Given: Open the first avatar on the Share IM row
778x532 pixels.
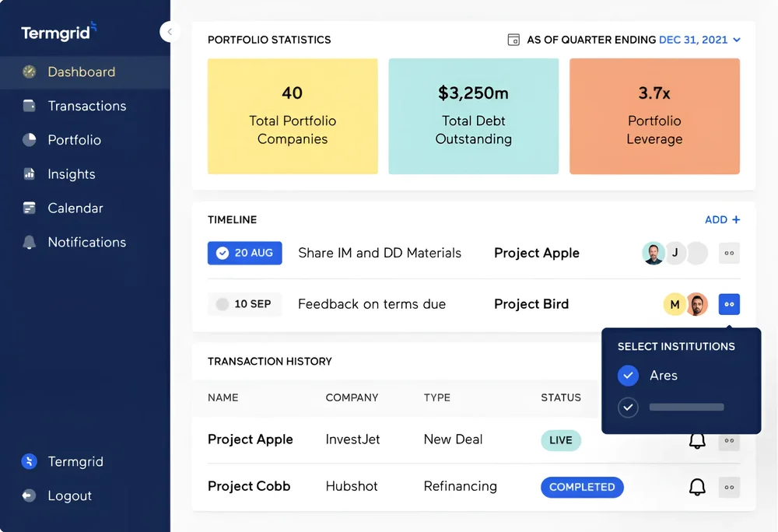Looking at the screenshot, I should 654,253.
